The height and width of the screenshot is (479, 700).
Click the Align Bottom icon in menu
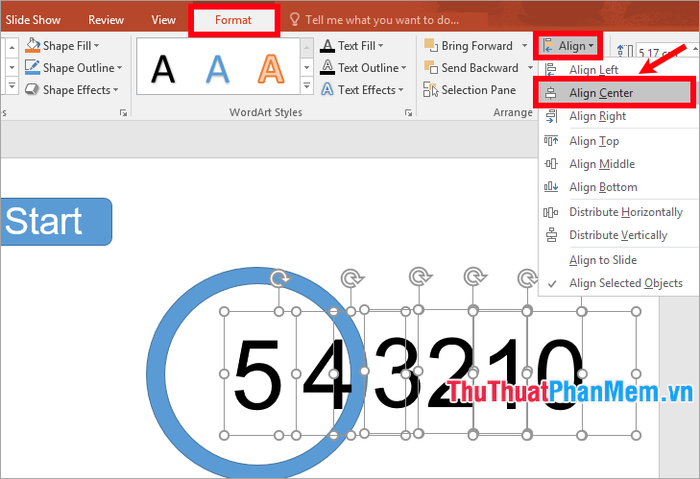pos(551,187)
